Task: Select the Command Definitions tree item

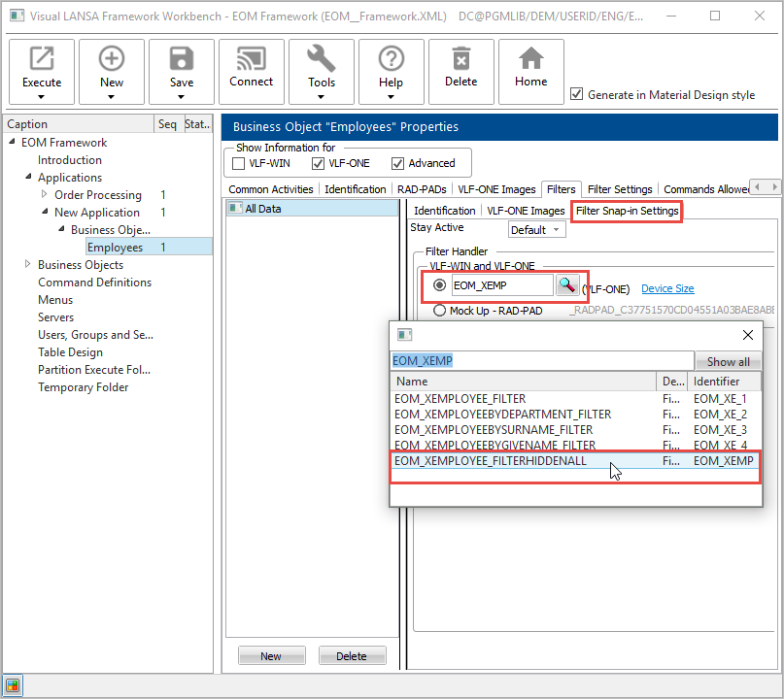Action: pyautogui.click(x=94, y=283)
